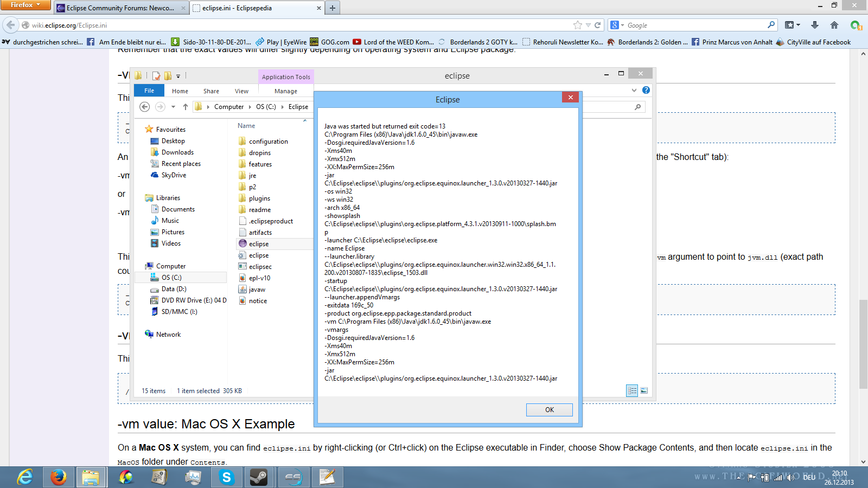Expand the Explorer ribbon chevron

(634, 90)
